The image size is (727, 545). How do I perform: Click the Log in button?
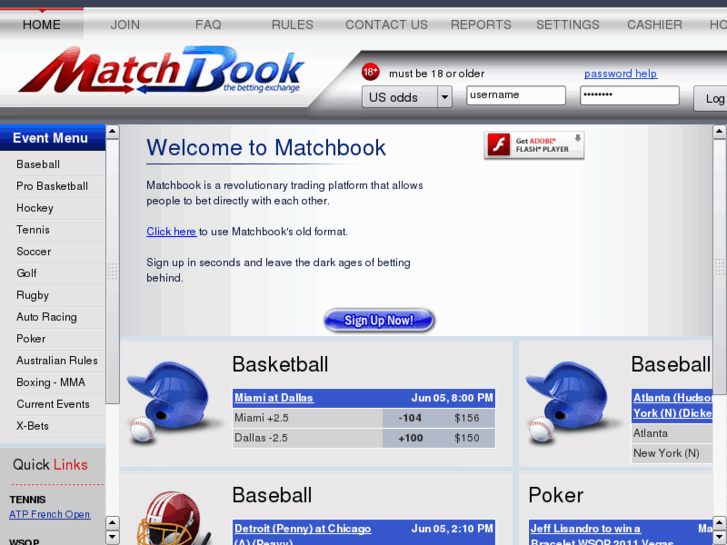[710, 98]
